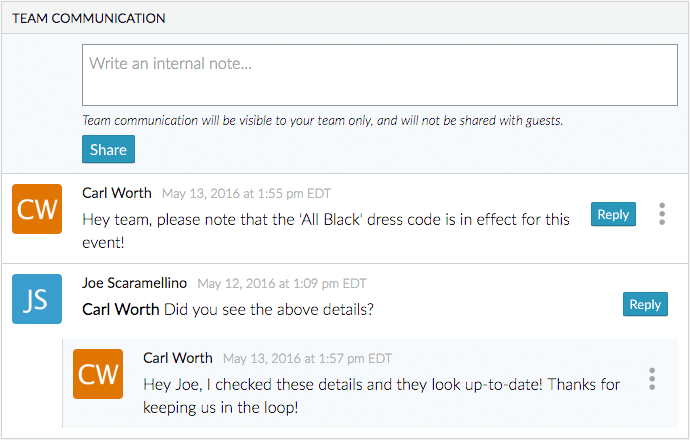Click the May 13, 2016 1:57 pm timestamp
Image resolution: width=690 pixels, height=440 pixels.
pos(307,359)
